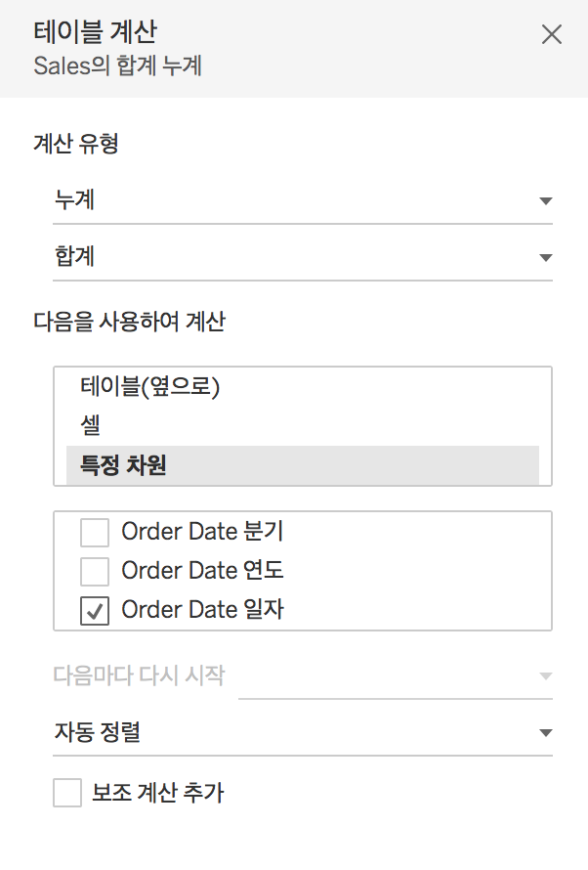This screenshot has width=588, height=870.
Task: Open the 자동 정렬 sort dropdown
Action: (x=293, y=732)
